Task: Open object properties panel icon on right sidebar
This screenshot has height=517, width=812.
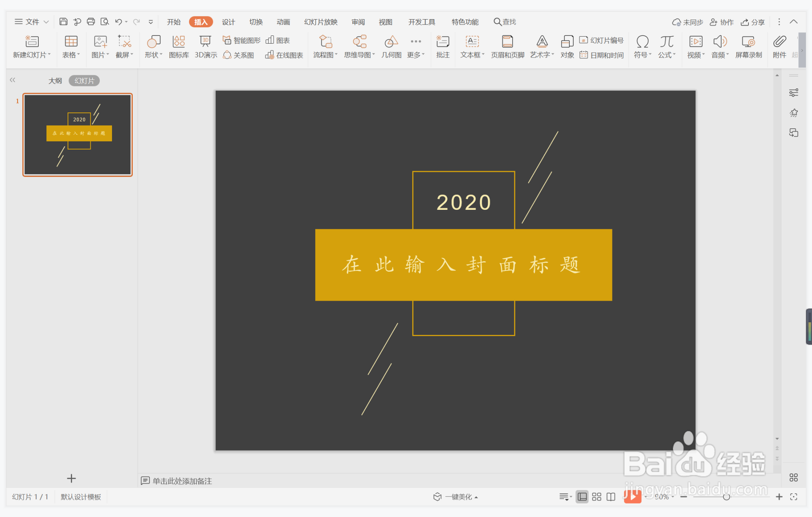Action: 794,93
